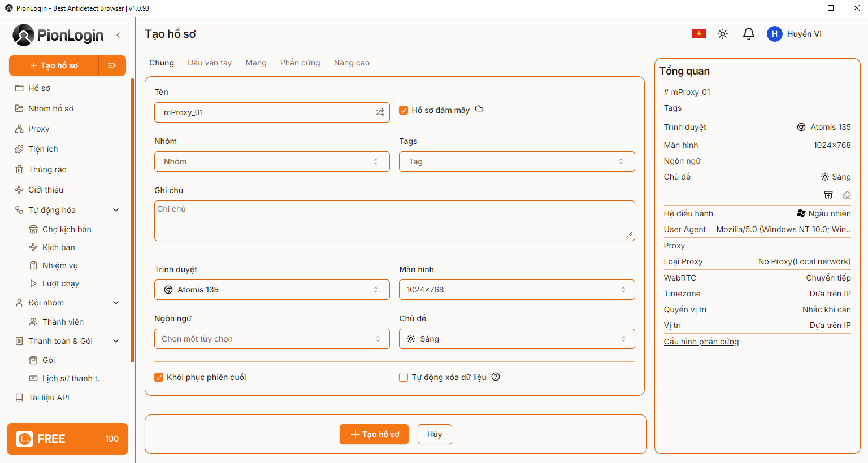Uncheck Khôi phục phiên cuối
This screenshot has width=868, height=463.
159,377
